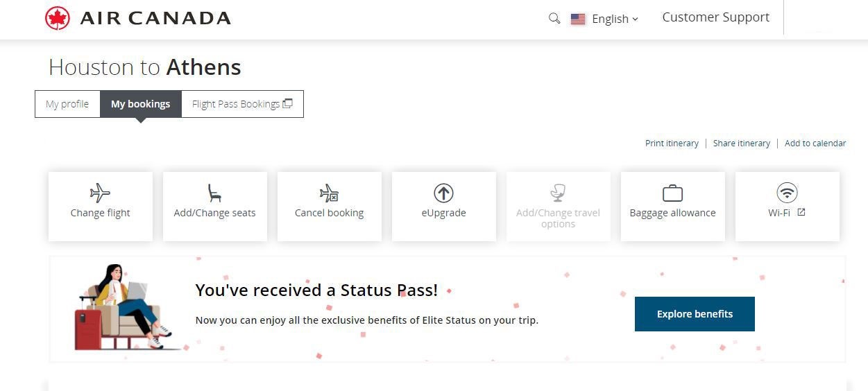This screenshot has height=391, width=868.
Task: Open the search magnifier icon
Action: pos(554,19)
